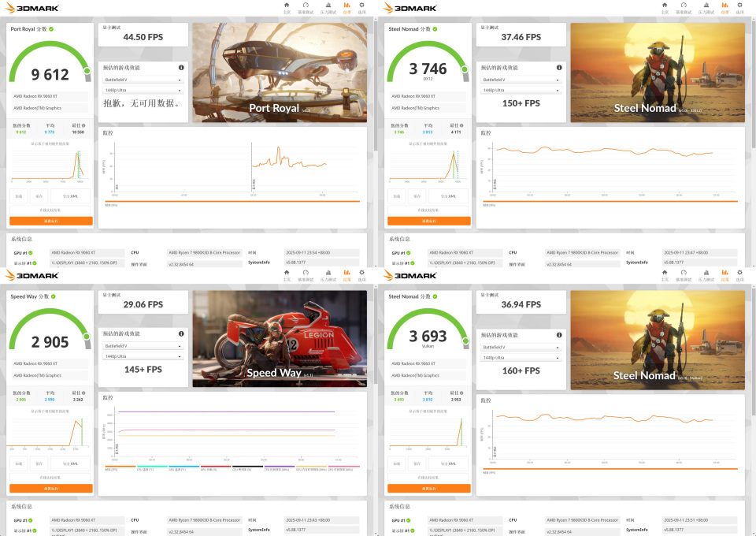Toggle orange frame rate legend bar in Port Royal chart

click(232, 202)
